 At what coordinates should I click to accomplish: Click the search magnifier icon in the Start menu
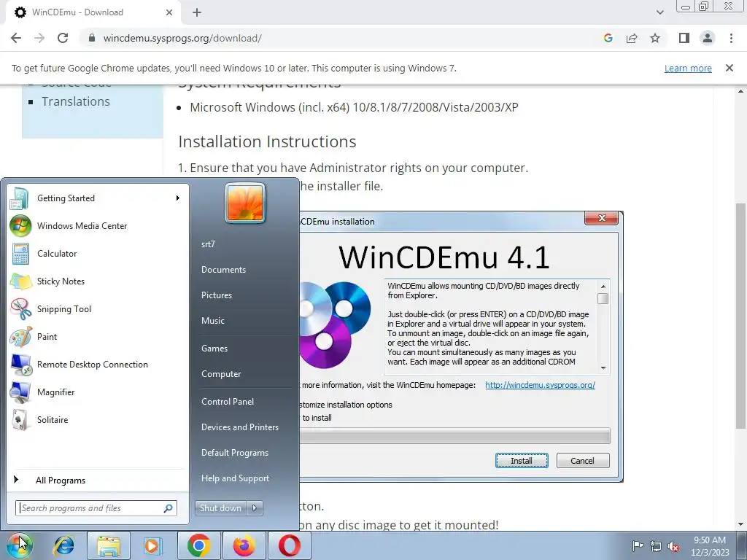pos(169,508)
